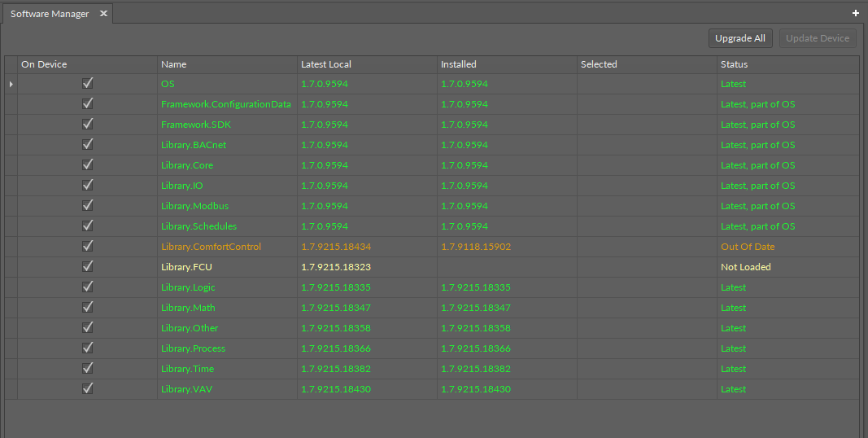Select the Library.ComfortControl name cell
The width and height of the screenshot is (868, 438).
pos(227,247)
